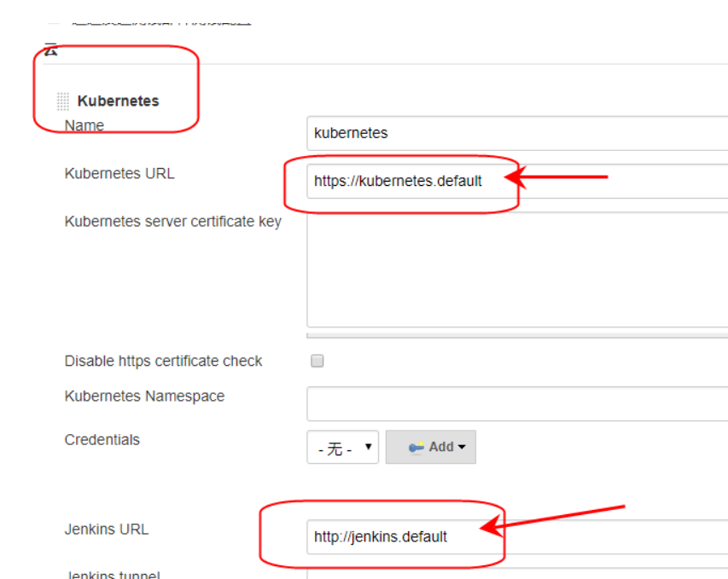Click the Kubernetes URL label
Viewport: 728px width, 579px height.
[x=119, y=173]
